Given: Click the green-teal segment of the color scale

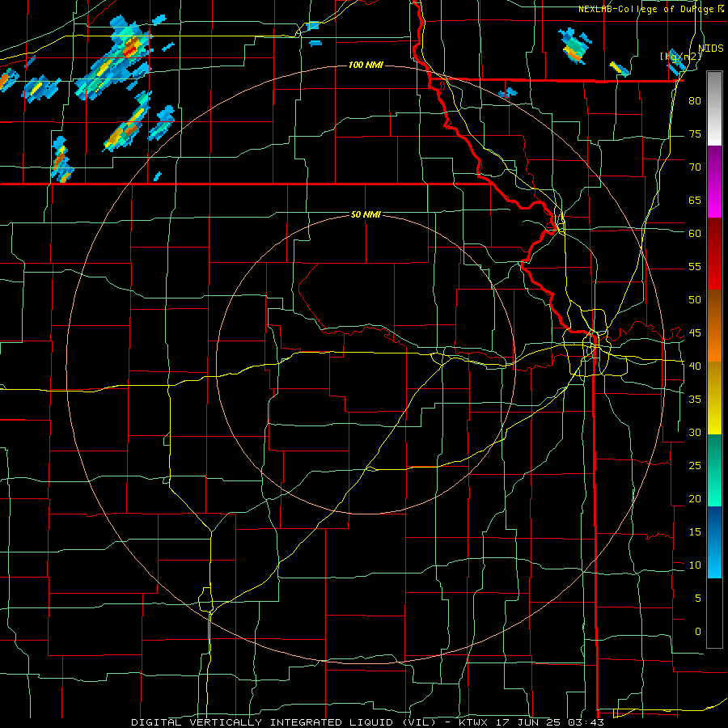Looking at the screenshot, I should coord(714,470).
